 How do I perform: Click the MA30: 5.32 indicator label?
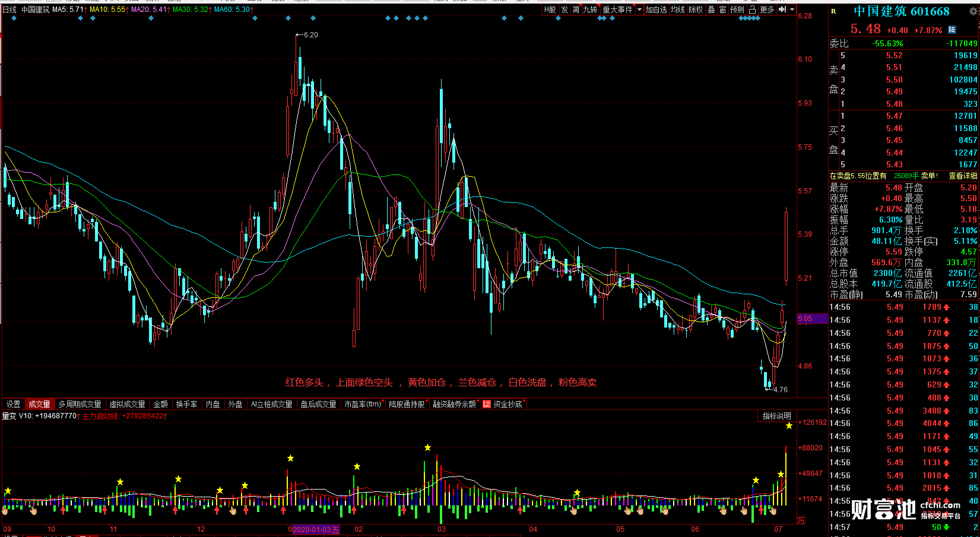pyautogui.click(x=192, y=9)
